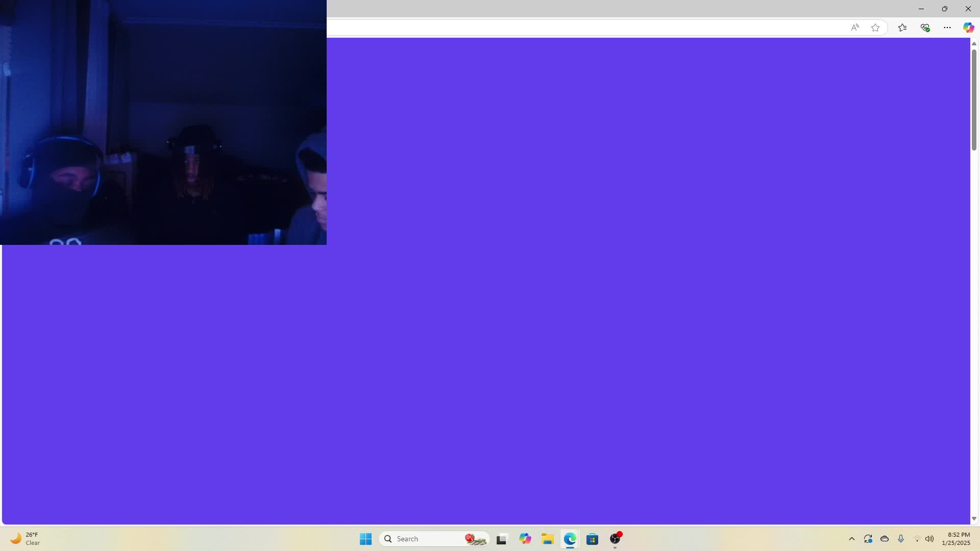This screenshot has height=551, width=980.
Task: Open the taskbar app with the red notification badge
Action: (616, 539)
